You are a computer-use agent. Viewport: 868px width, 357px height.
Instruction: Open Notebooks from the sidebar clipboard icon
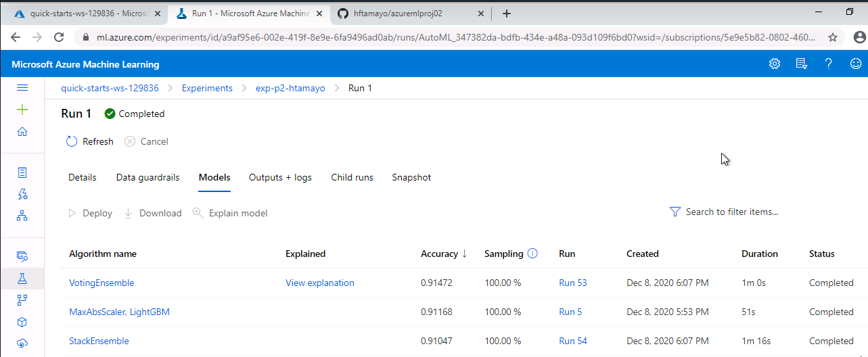coord(22,172)
